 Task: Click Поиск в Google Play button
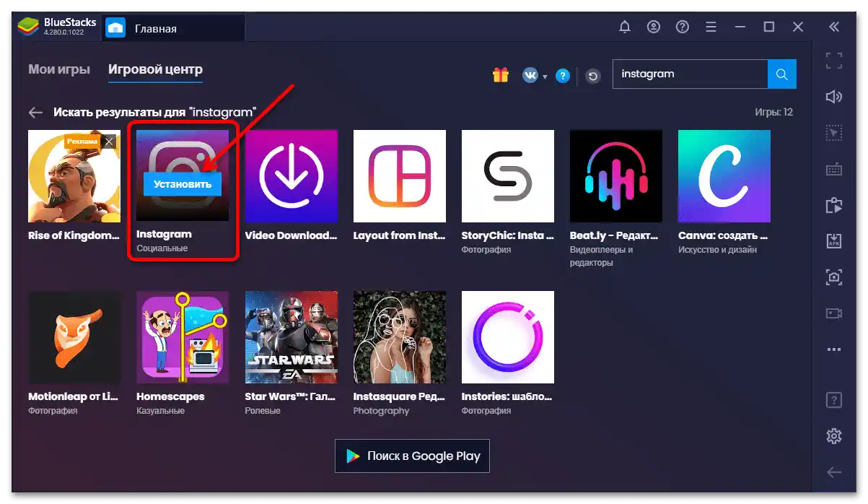click(412, 456)
